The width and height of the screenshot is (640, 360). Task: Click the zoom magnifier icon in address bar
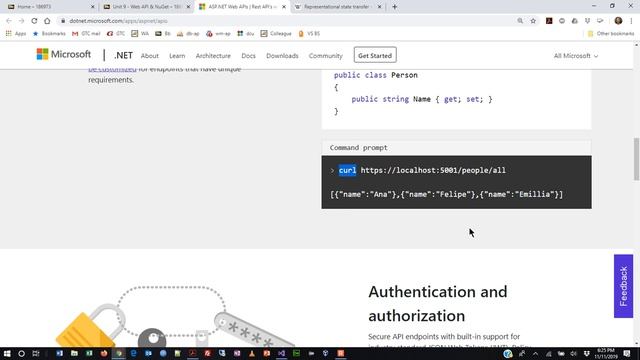pyautogui.click(x=520, y=21)
